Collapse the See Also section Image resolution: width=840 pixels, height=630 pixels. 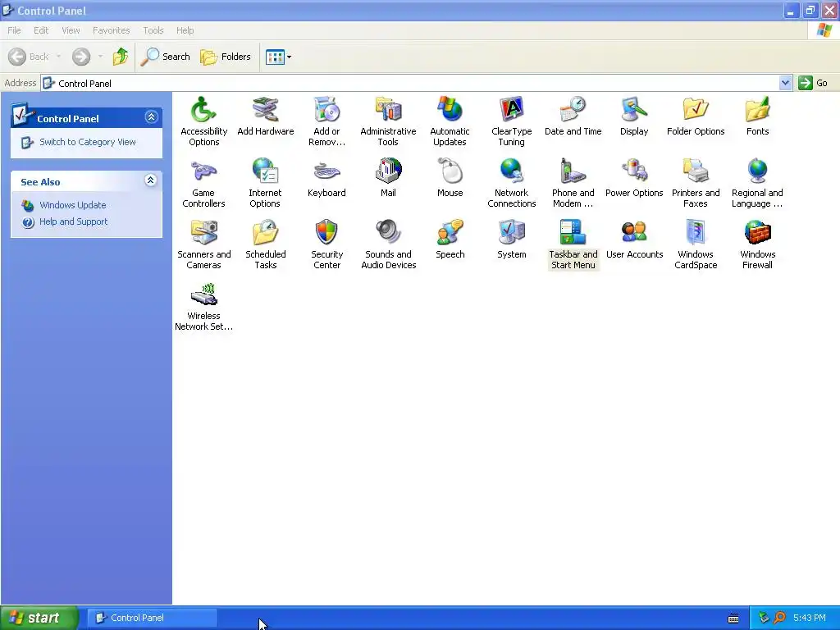(151, 180)
